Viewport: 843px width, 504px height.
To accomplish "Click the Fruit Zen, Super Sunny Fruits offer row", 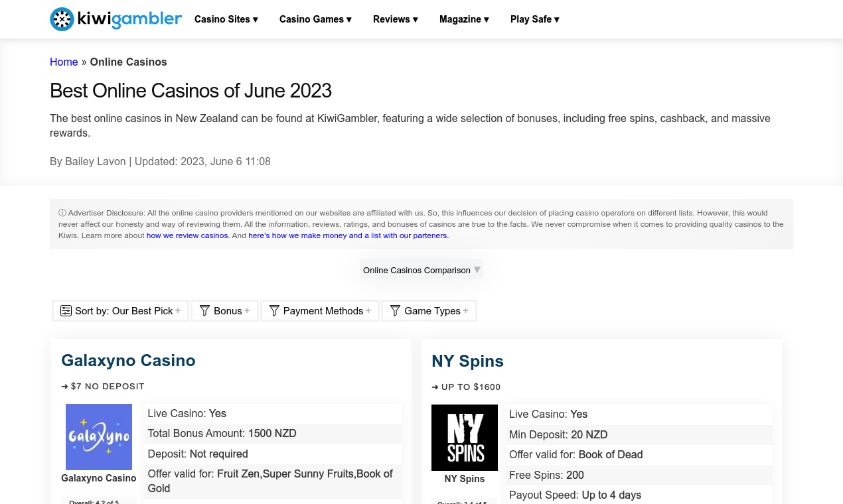I will 273,481.
